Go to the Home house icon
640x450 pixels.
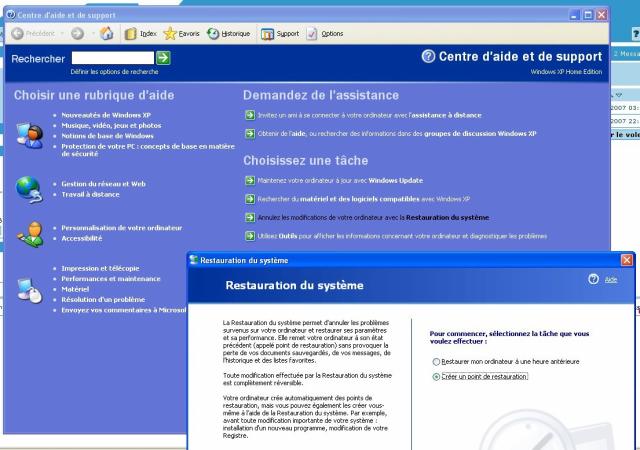tap(107, 33)
